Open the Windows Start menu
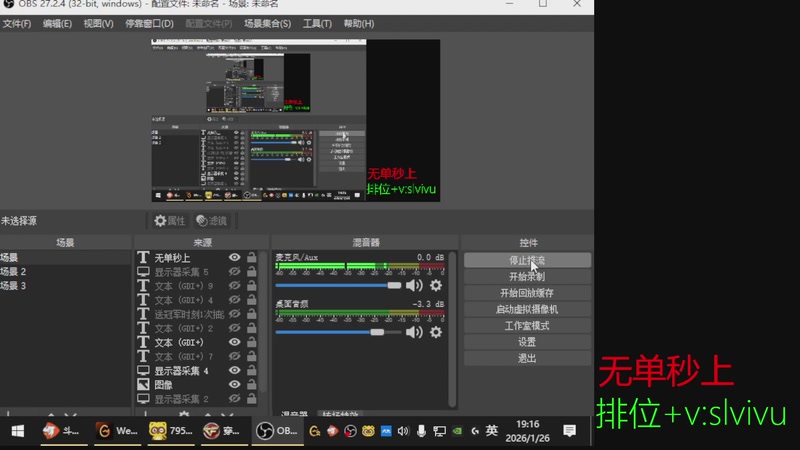This screenshot has width=800, height=450. click(18, 431)
